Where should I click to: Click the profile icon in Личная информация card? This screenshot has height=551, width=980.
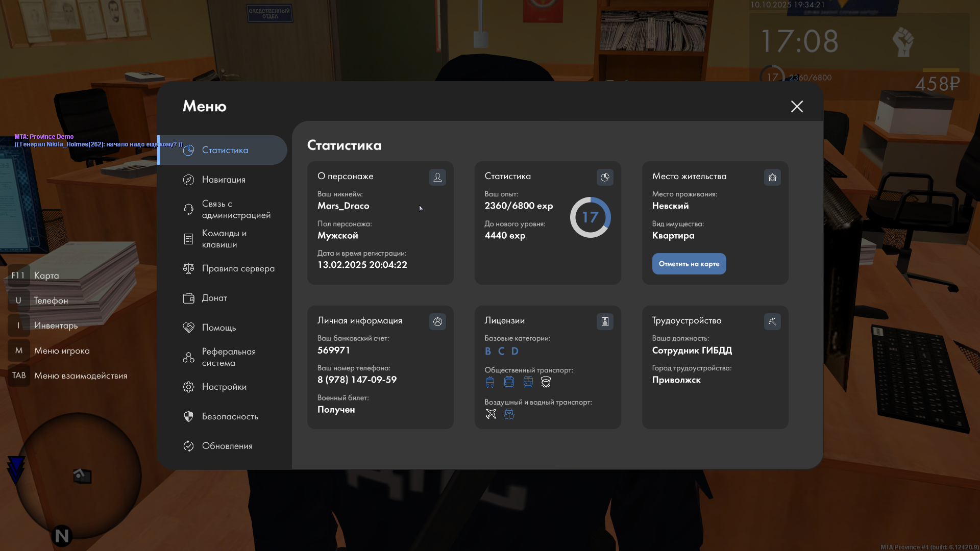coord(437,321)
